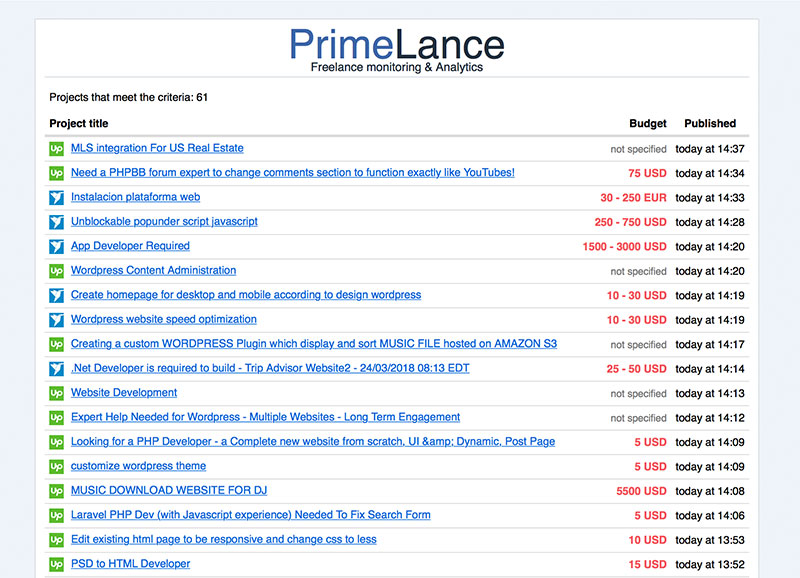Image resolution: width=800 pixels, height=578 pixels.
Task: Click Upwork icon beside Edit existing html page
Action: [x=56, y=540]
